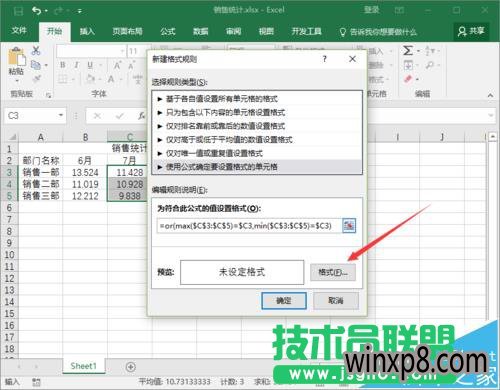Screen dimensions: 500x390
Task: Click the Borders icon in the font group
Action: pyautogui.click(x=63, y=79)
